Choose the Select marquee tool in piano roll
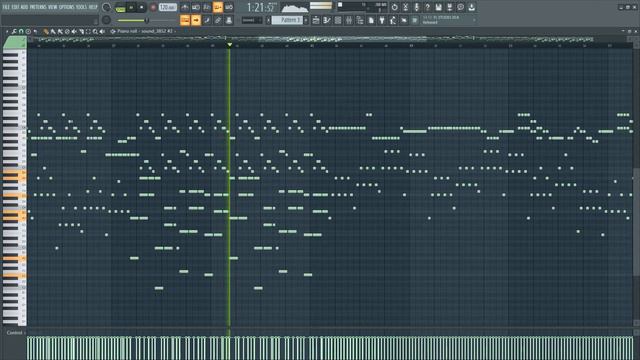 coord(88,31)
